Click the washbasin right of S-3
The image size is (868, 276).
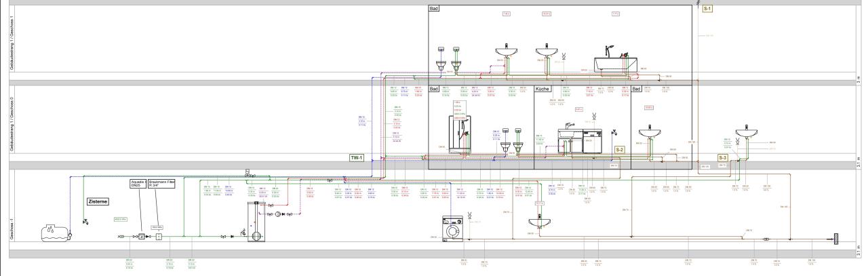tap(748, 132)
